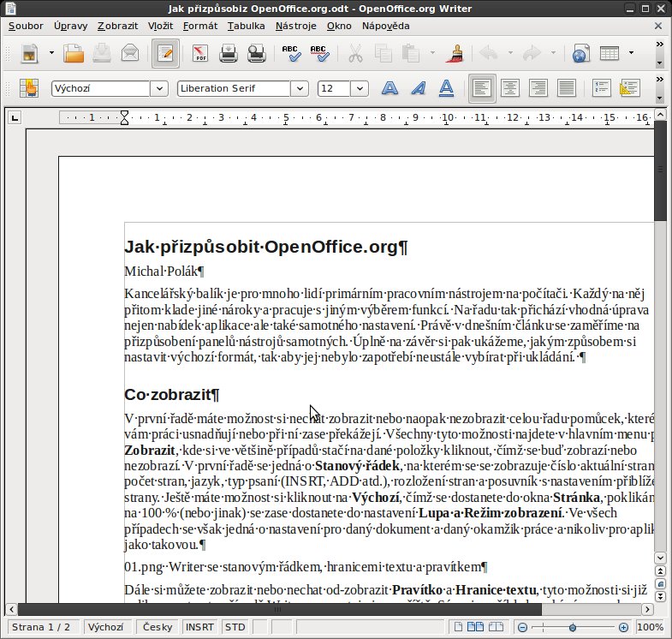The image size is (672, 639).
Task: Open the Formát menu
Action: coord(200,27)
